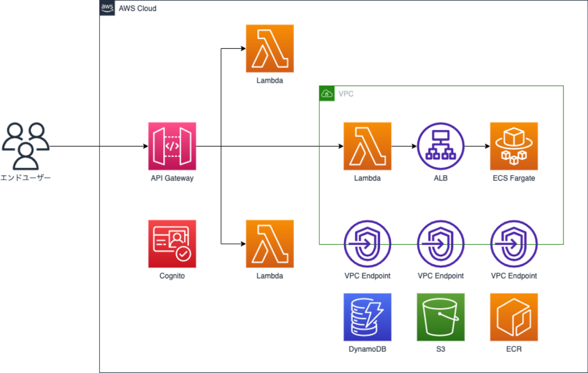The image size is (588, 373).
Task: Select the Lambda icon below API Gateway's branch
Action: click(269, 244)
